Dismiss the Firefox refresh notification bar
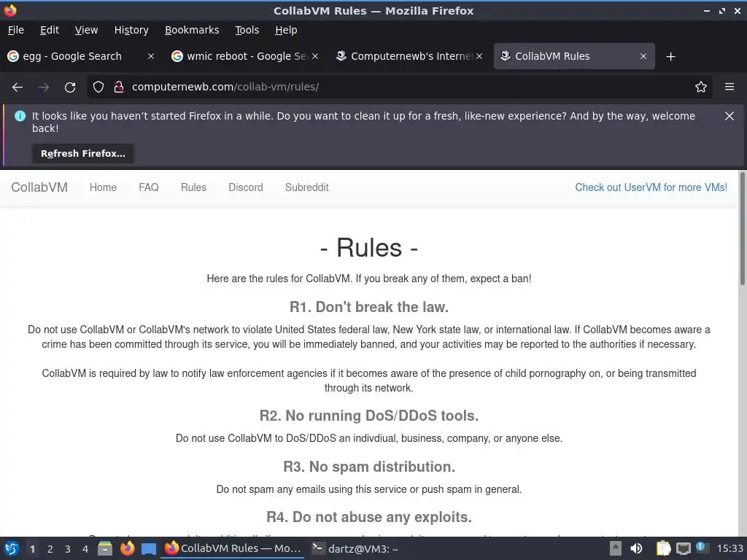Viewport: 747px width, 560px height. (729, 116)
